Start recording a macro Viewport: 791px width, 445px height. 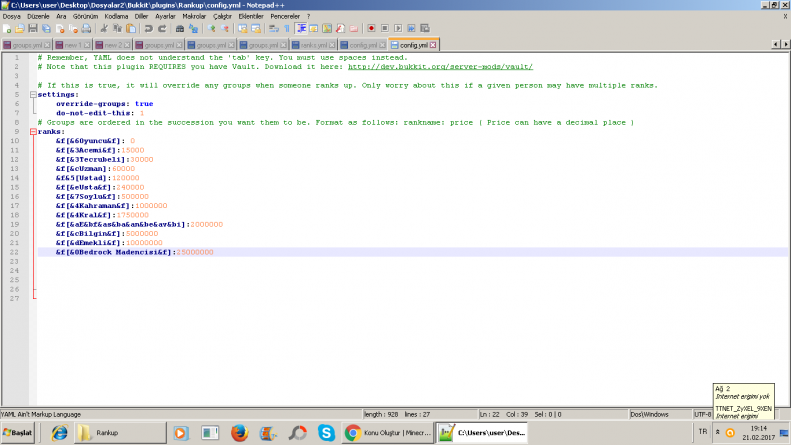pyautogui.click(x=371, y=29)
